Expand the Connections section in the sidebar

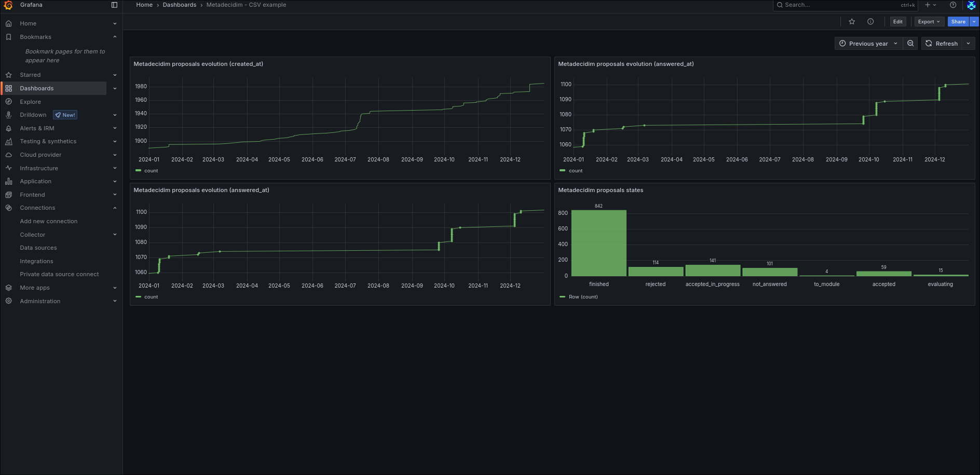(x=37, y=208)
